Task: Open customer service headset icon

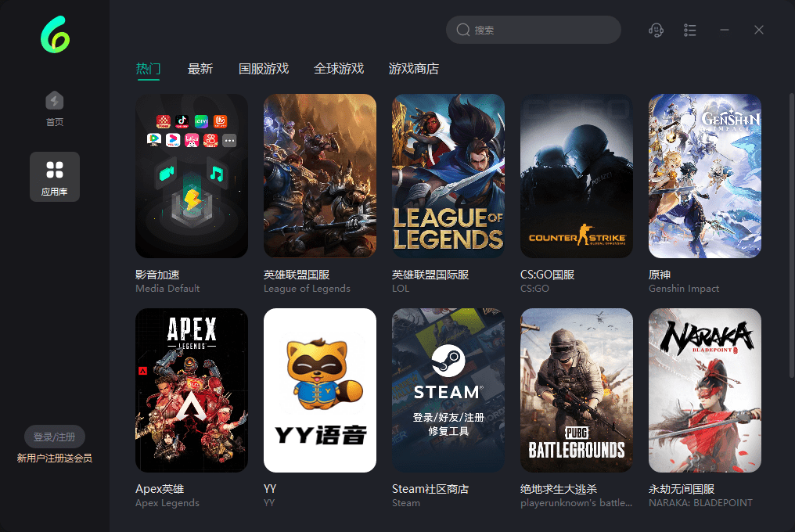Action: (656, 30)
